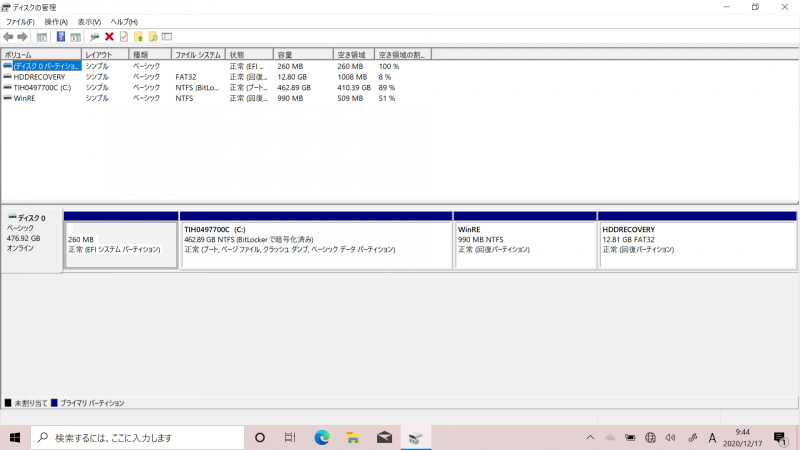Restore down the Disk Management window

tap(755, 7)
